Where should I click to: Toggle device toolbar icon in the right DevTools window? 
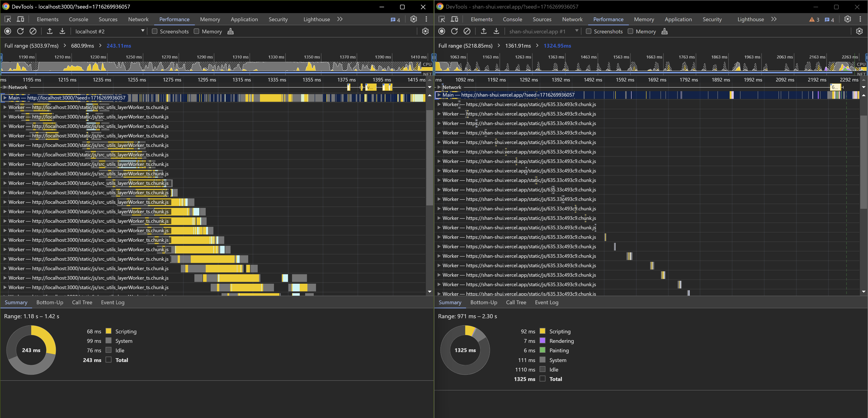tap(455, 19)
